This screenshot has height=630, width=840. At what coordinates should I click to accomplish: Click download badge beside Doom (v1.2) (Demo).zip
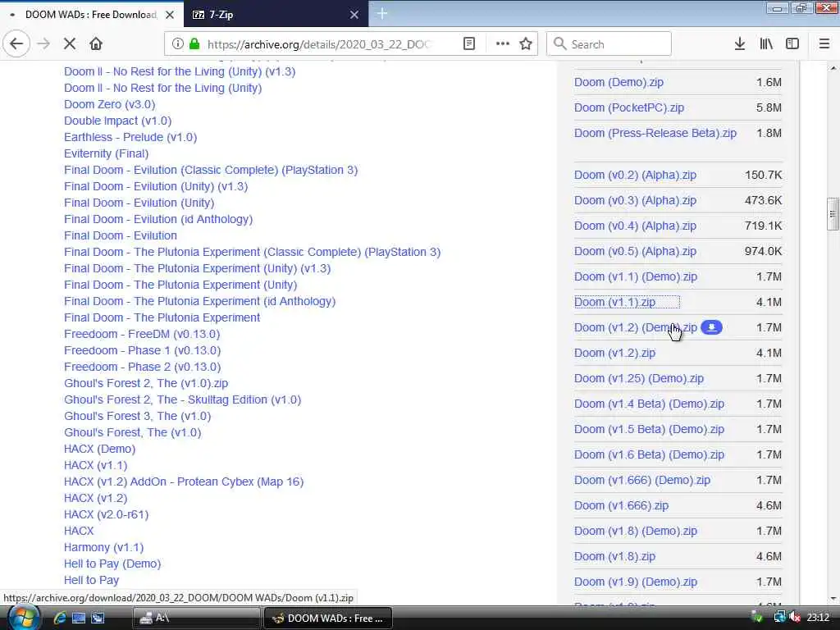click(x=711, y=327)
